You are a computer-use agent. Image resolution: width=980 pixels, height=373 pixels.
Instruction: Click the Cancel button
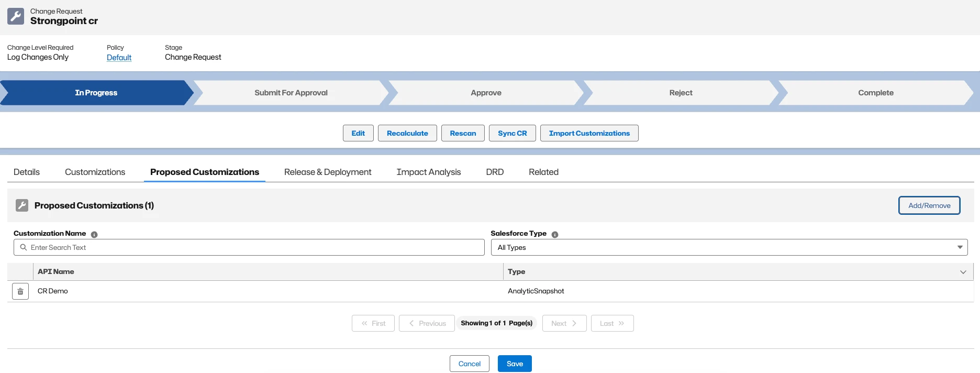point(470,364)
